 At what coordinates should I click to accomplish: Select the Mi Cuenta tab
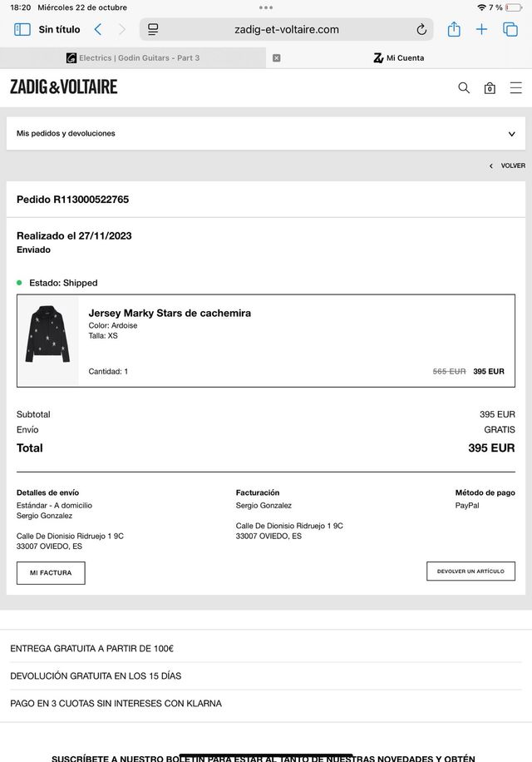(399, 58)
